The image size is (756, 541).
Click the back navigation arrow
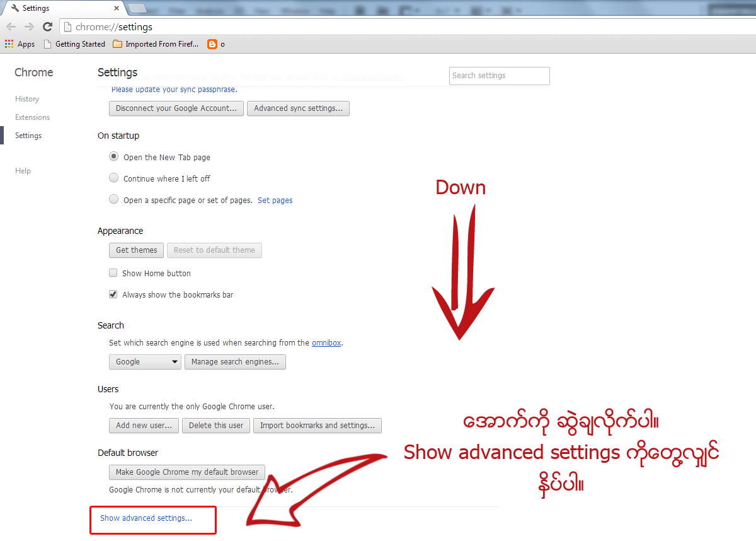click(11, 26)
